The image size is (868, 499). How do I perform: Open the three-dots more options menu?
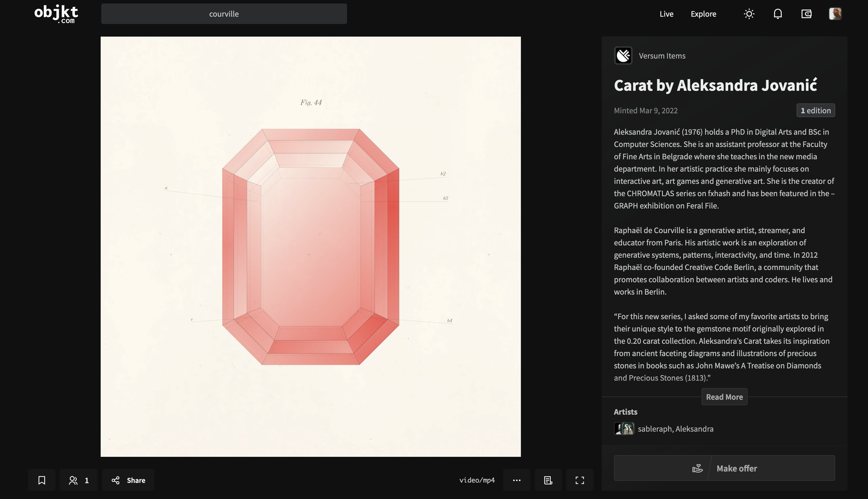(x=516, y=480)
